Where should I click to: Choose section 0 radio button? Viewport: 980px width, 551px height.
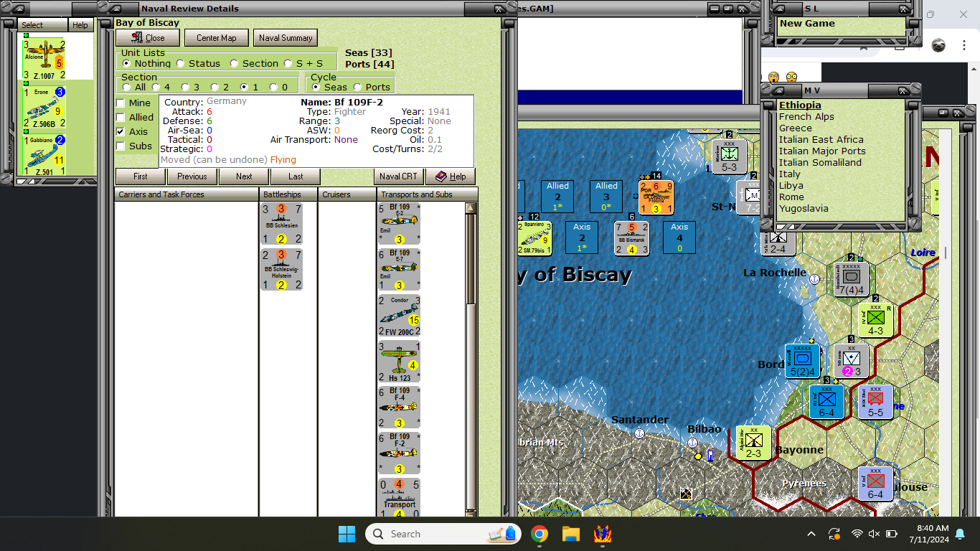click(273, 87)
